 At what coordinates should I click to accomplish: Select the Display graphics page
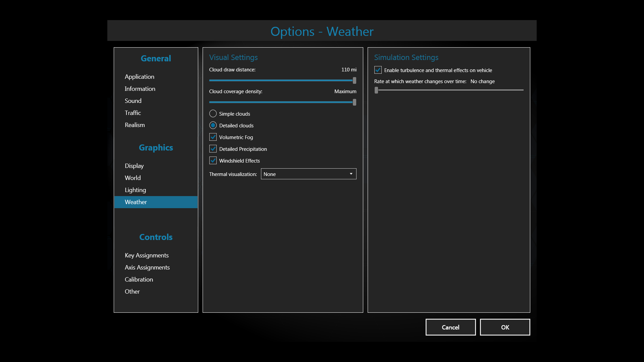[x=134, y=166]
